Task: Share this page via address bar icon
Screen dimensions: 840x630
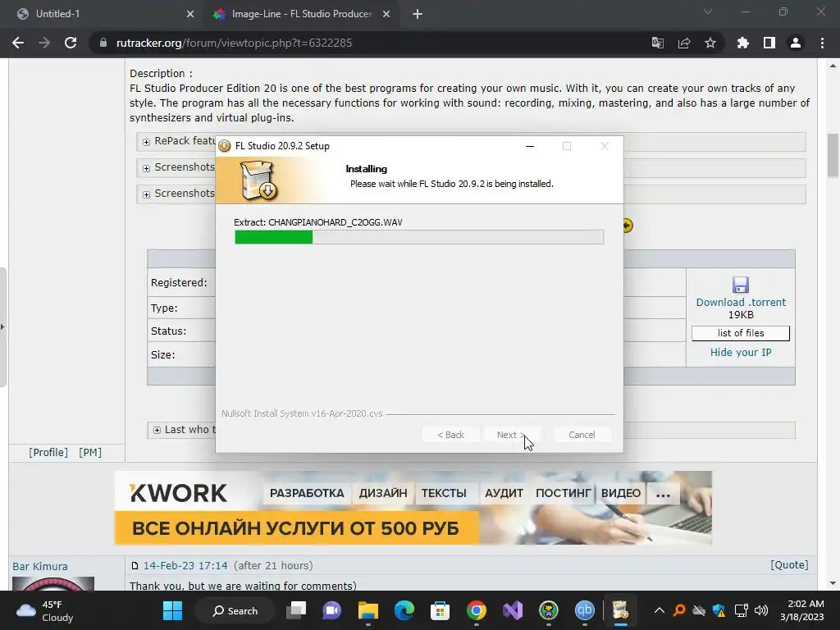Action: click(684, 43)
